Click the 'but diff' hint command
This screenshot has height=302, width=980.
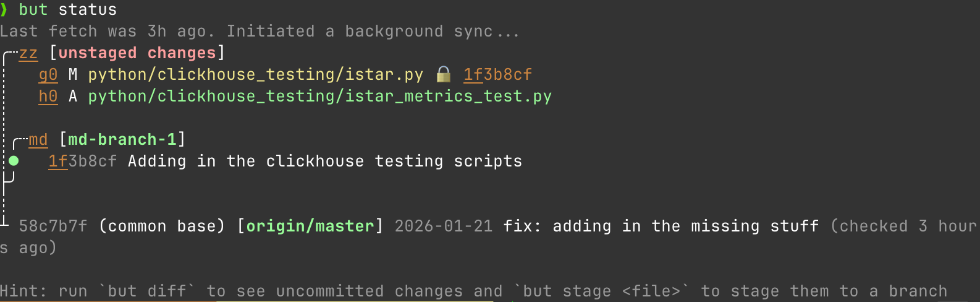[x=147, y=291]
